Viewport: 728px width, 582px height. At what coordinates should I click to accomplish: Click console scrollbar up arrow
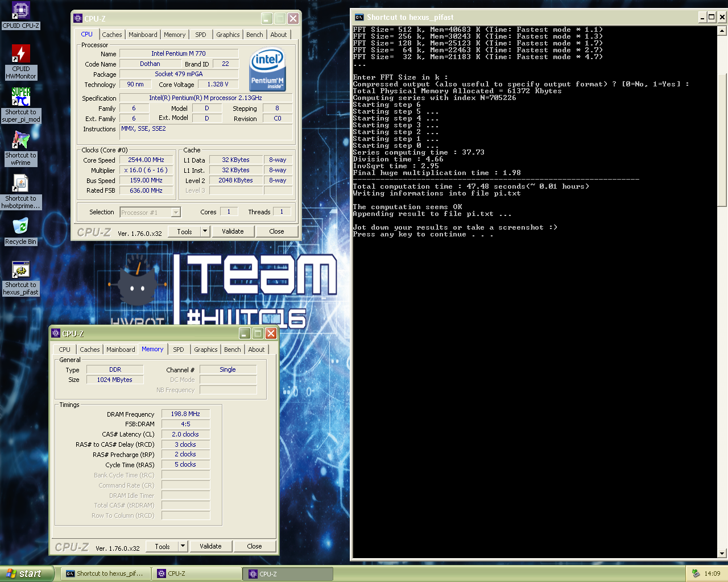[x=722, y=31]
